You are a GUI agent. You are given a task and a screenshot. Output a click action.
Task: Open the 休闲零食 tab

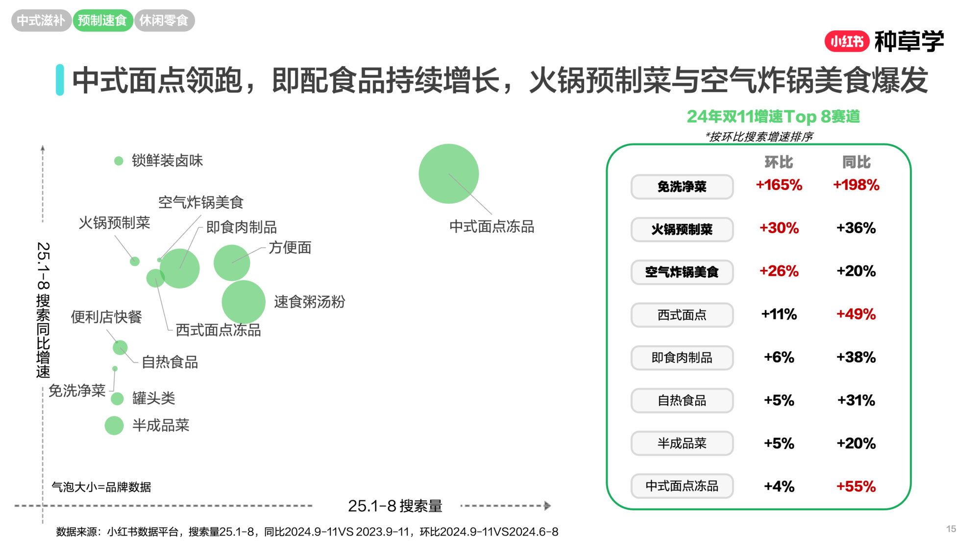(165, 21)
